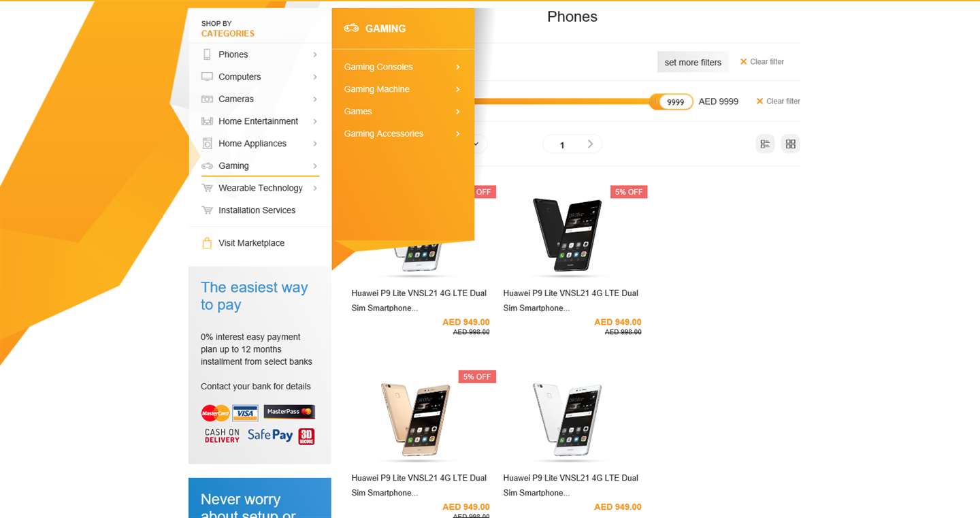Open black Huawei P9 Lite thumbnail
This screenshot has width=980, height=518.
(568, 234)
